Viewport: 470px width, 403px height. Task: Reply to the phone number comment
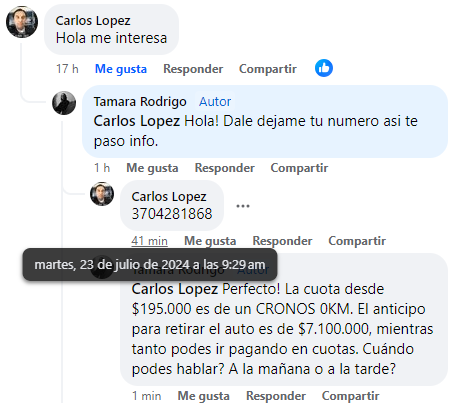pyautogui.click(x=282, y=241)
